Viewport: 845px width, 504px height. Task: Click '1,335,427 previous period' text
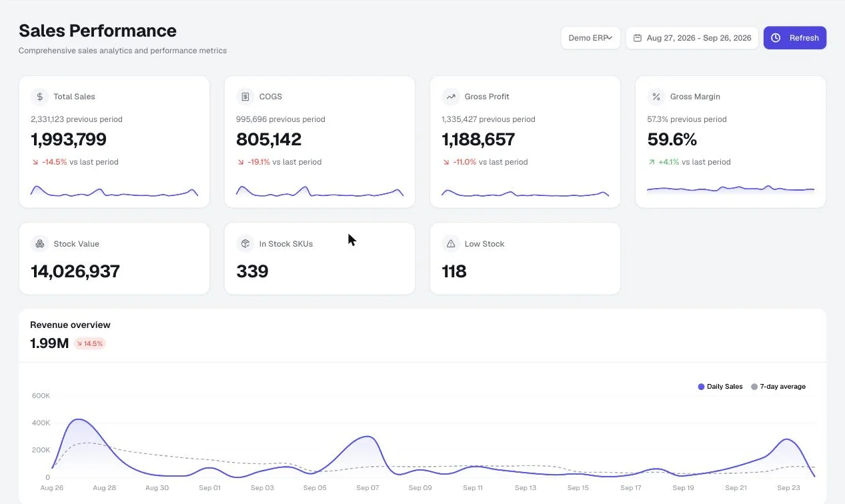click(488, 119)
